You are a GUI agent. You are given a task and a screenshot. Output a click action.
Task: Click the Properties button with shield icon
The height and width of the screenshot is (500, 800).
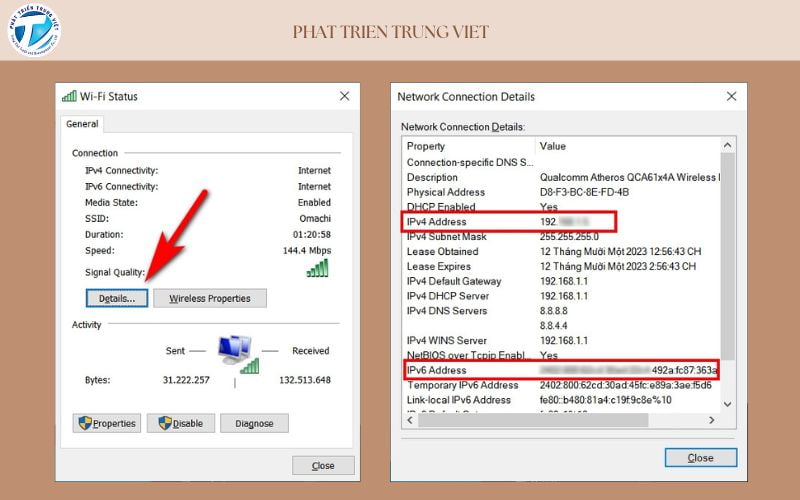coord(107,423)
